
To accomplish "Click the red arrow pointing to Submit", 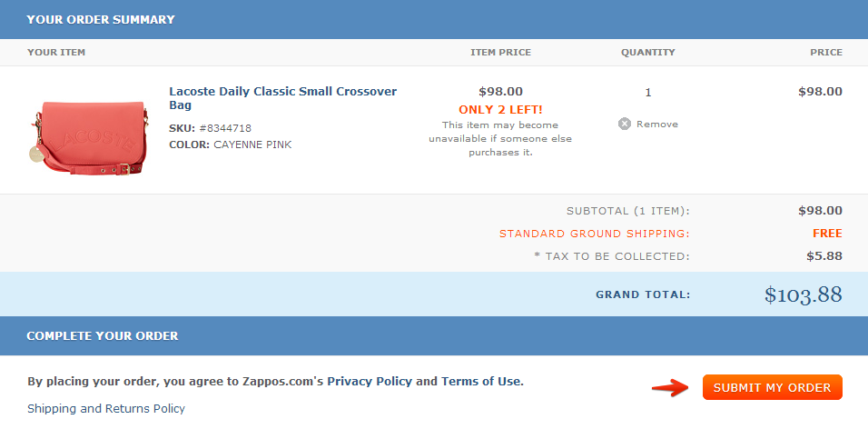I will pyautogui.click(x=671, y=387).
